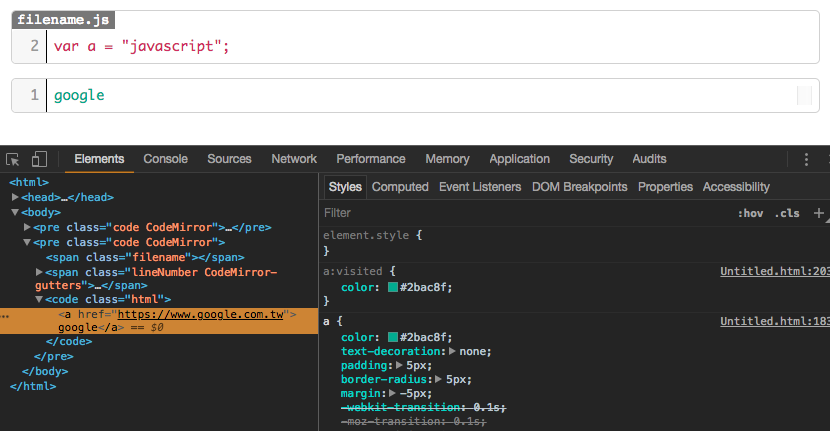
Task: Open the a:visited color swatch picker
Action: tap(393, 287)
